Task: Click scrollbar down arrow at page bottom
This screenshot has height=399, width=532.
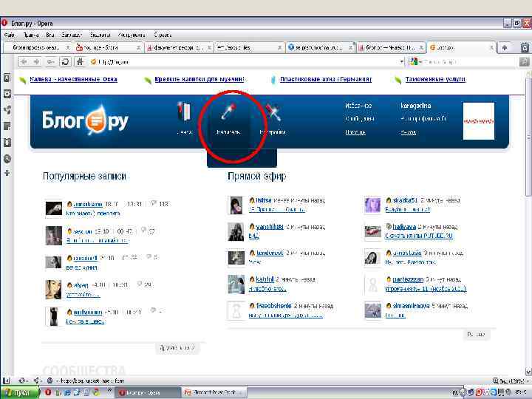Action: 528,372
